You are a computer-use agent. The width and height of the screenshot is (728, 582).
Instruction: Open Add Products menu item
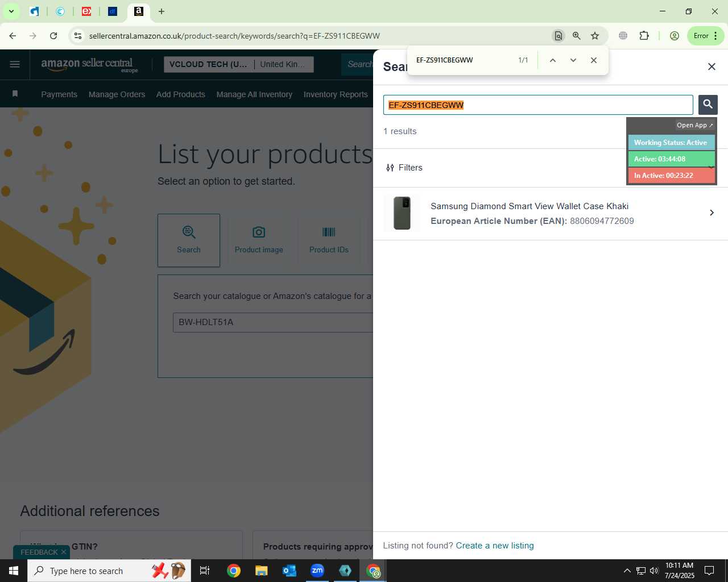(x=181, y=94)
